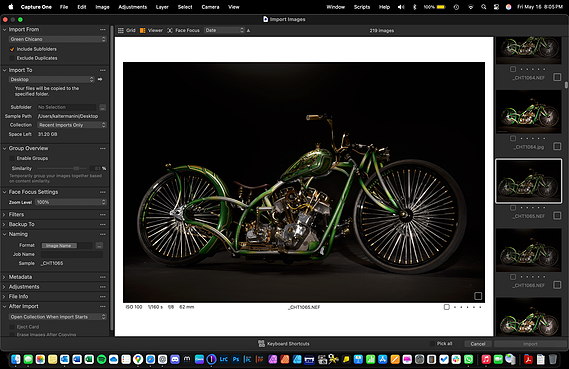Open File Info panel options menu
The width and height of the screenshot is (569, 369).
[103, 297]
